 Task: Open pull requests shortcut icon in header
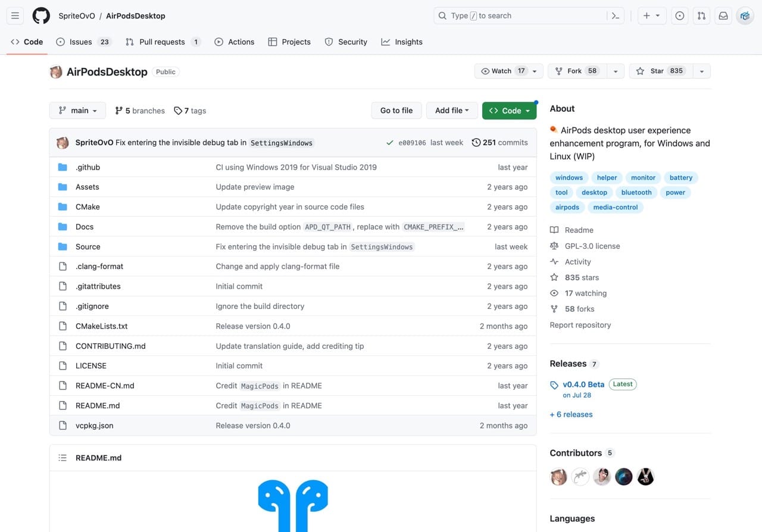(x=701, y=16)
